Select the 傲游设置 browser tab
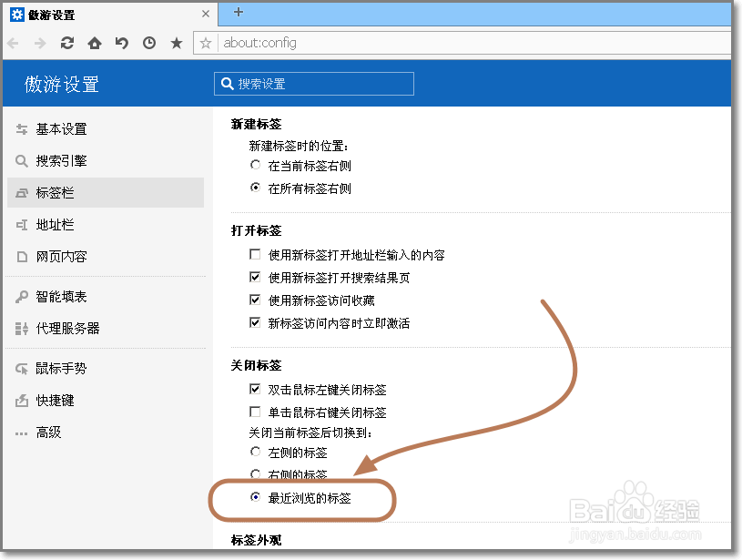 (x=110, y=15)
